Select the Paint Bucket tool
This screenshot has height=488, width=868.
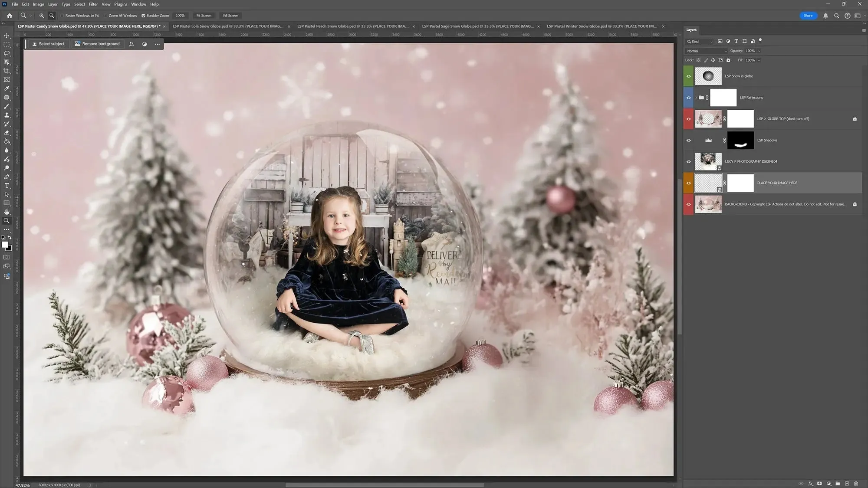click(7, 141)
